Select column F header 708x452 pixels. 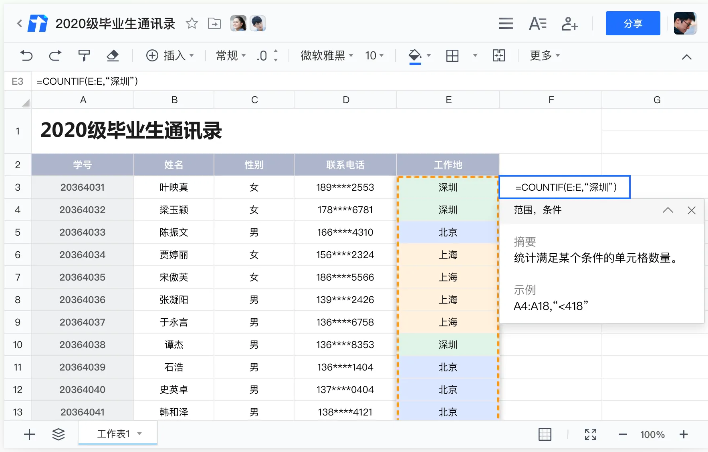coord(550,100)
